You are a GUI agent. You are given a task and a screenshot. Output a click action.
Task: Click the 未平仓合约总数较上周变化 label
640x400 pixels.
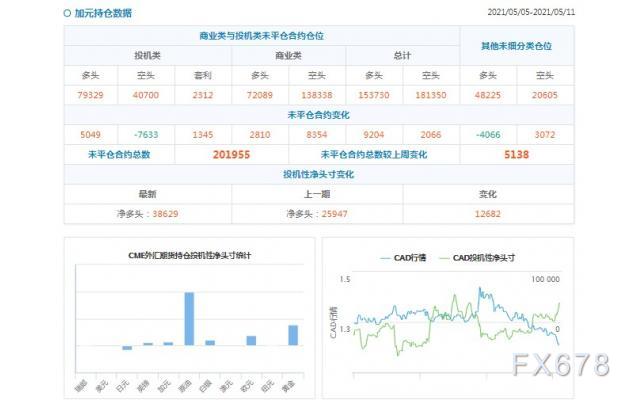(374, 155)
